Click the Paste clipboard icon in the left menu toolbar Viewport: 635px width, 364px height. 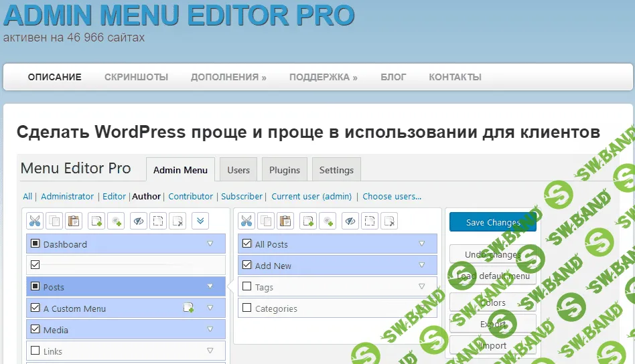[x=74, y=221]
